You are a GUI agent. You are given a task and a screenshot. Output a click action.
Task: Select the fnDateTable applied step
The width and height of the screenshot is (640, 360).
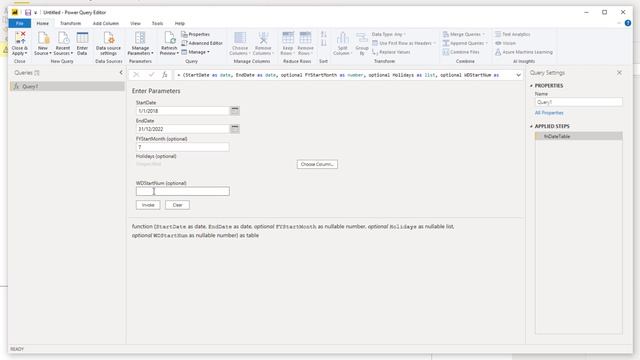click(x=579, y=136)
